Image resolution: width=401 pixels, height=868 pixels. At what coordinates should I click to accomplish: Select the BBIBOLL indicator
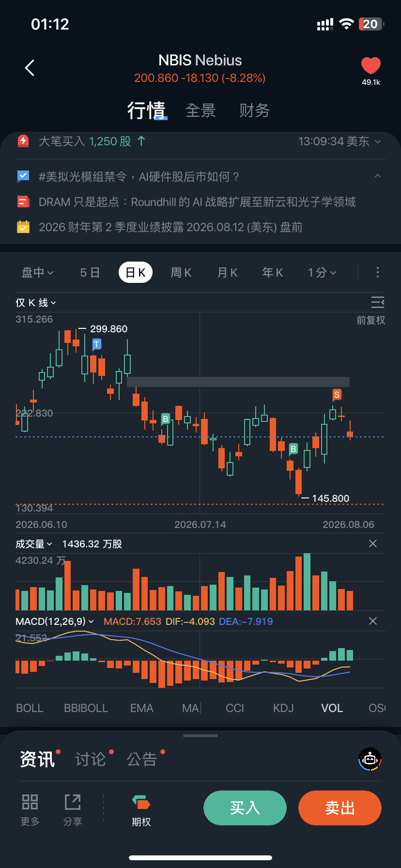[86, 708]
